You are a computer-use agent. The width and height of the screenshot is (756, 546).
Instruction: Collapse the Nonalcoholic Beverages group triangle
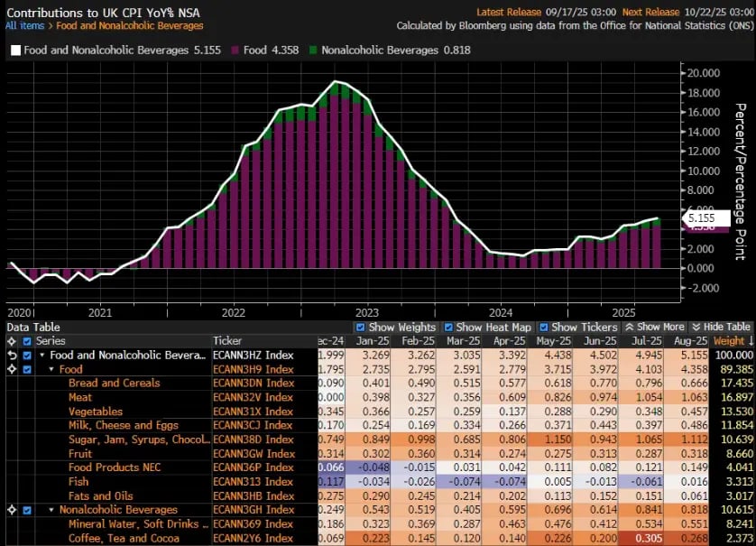(51, 510)
